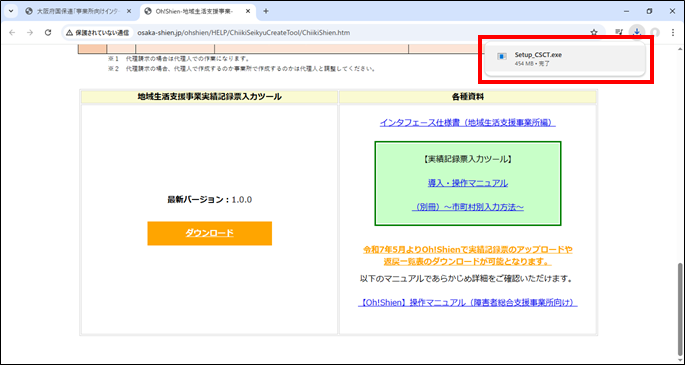Open the tab search dropdown arrow
Viewport: 685px width, 365px height.
[x=10, y=11]
